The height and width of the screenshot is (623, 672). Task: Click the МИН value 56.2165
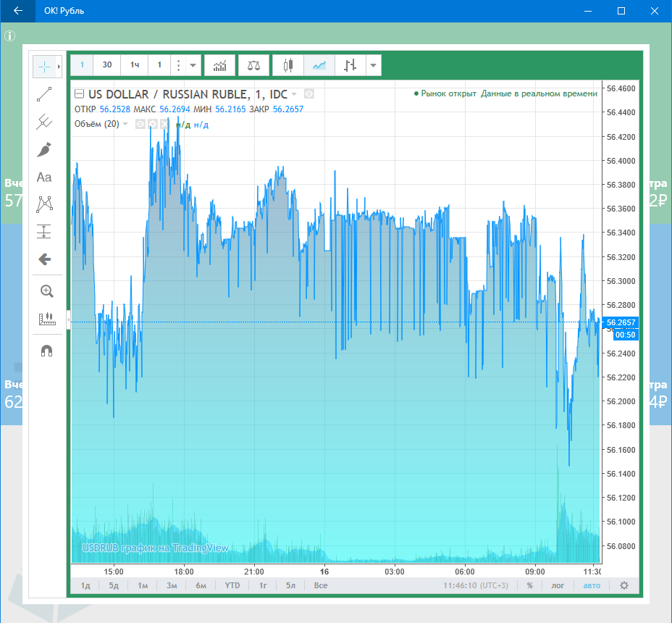230,109
